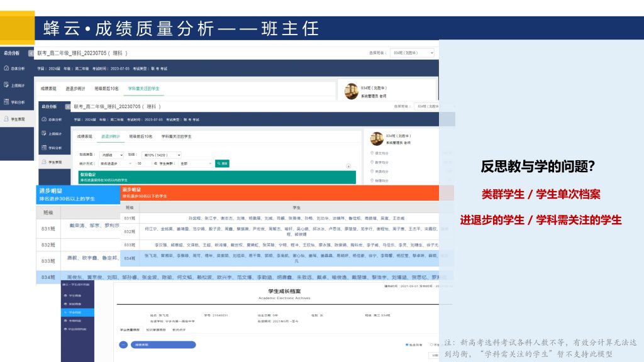Open the 选择班级 dropdown at top right
This screenshot has width=644, height=362.
412,53
